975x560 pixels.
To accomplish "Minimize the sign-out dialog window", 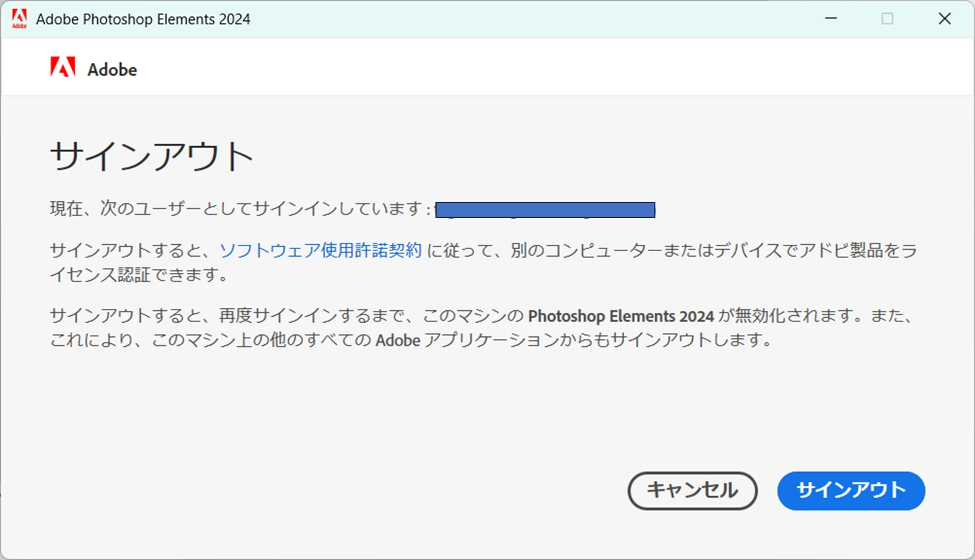I will 830,19.
